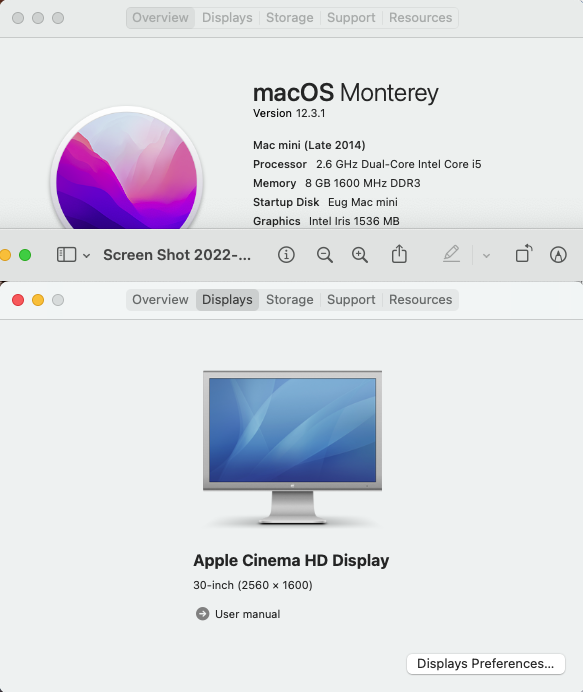The width and height of the screenshot is (583, 692).
Task: Click Memory 8 GB 1600 MHz DDR3 line
Action: coord(337,183)
